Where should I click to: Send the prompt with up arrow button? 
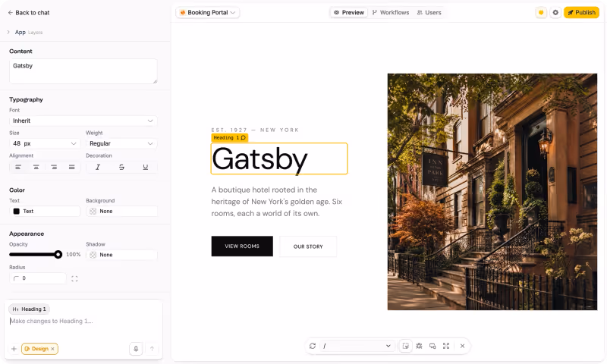click(x=153, y=349)
